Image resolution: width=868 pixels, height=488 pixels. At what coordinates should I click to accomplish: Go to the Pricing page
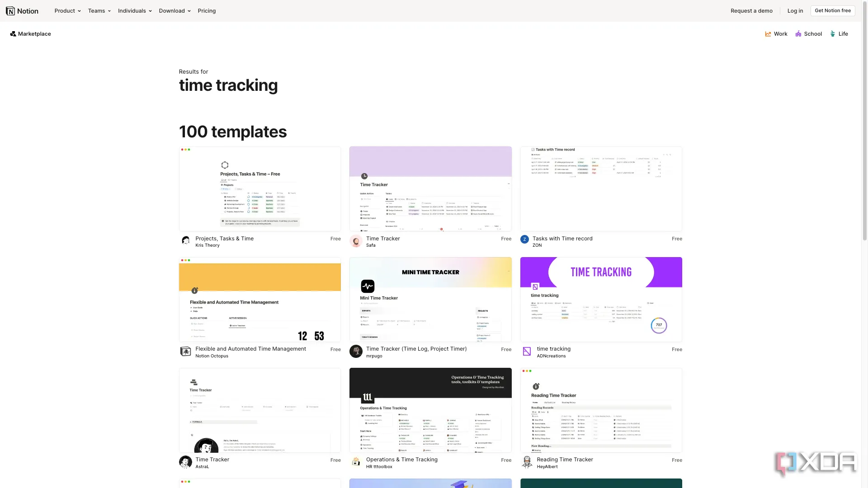point(207,11)
